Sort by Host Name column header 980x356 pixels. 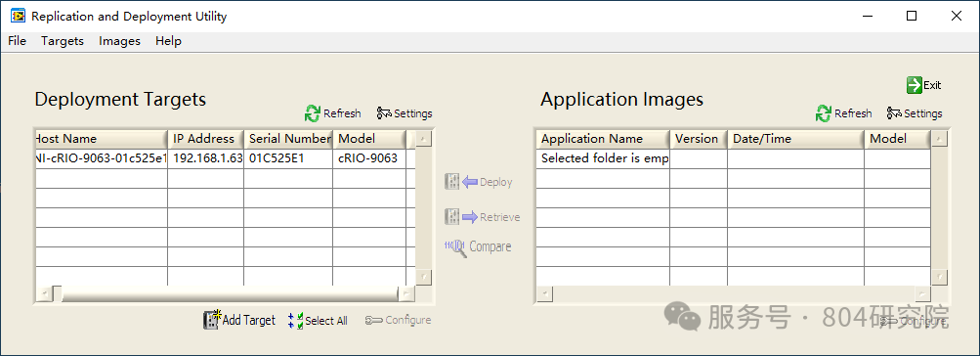click(x=101, y=139)
